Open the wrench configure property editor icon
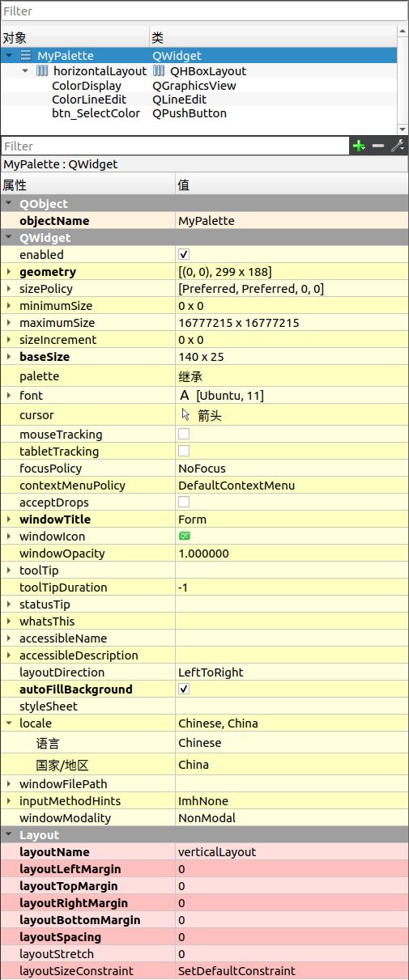Image resolution: width=409 pixels, height=980 pixels. click(398, 146)
